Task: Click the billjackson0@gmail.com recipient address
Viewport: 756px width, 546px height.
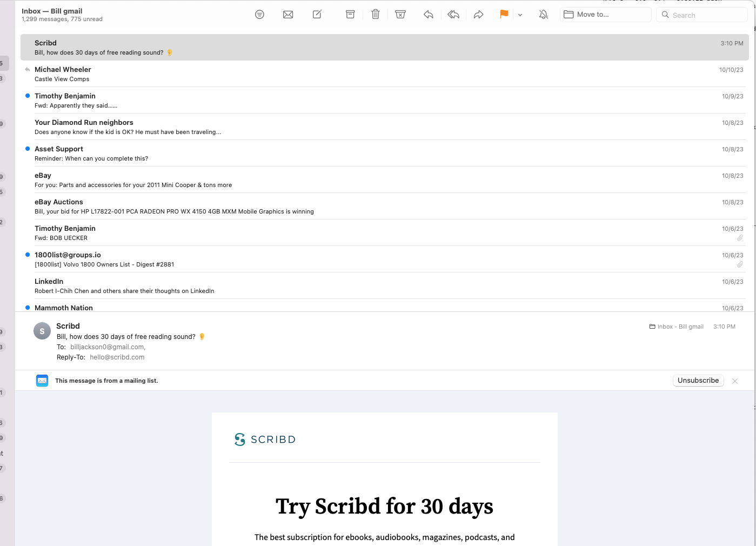Action: tap(108, 347)
